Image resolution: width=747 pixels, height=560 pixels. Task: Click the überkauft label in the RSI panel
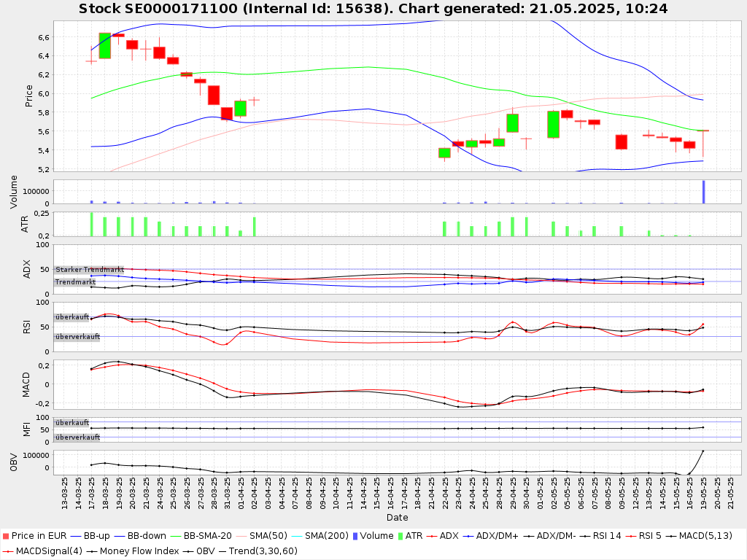72,317
